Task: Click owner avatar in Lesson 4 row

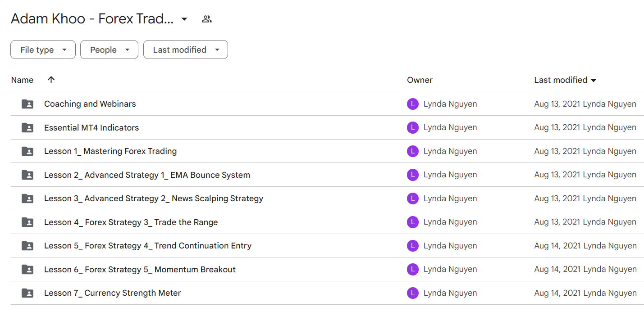Action: pos(413,222)
